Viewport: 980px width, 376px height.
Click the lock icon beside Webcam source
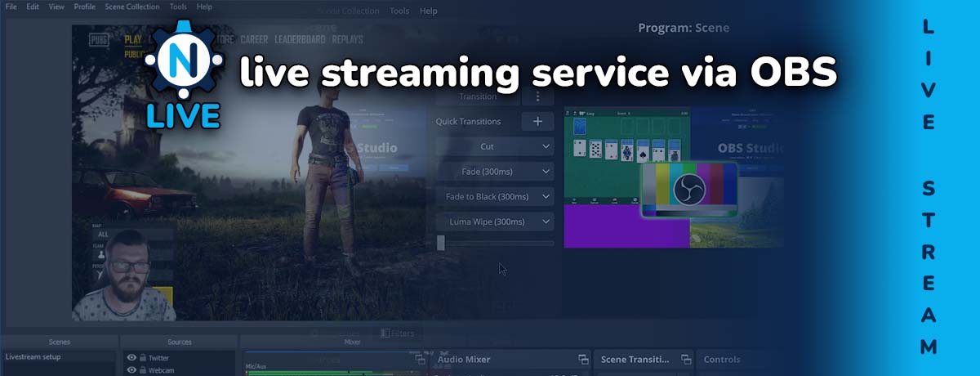tap(141, 370)
